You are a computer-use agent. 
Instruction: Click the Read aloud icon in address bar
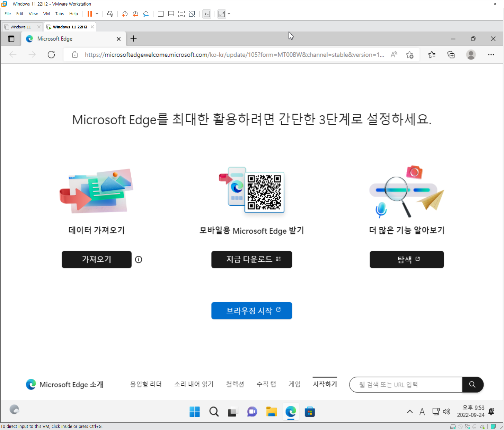pos(394,55)
